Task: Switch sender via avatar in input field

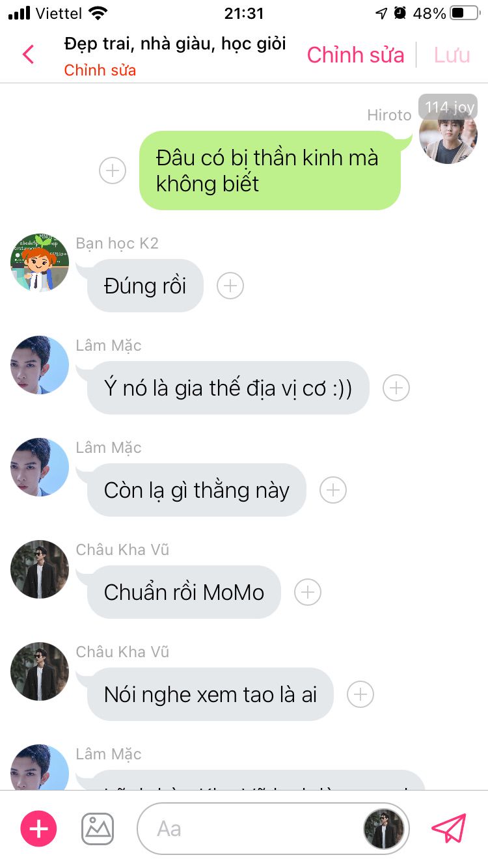Action: pos(384,828)
